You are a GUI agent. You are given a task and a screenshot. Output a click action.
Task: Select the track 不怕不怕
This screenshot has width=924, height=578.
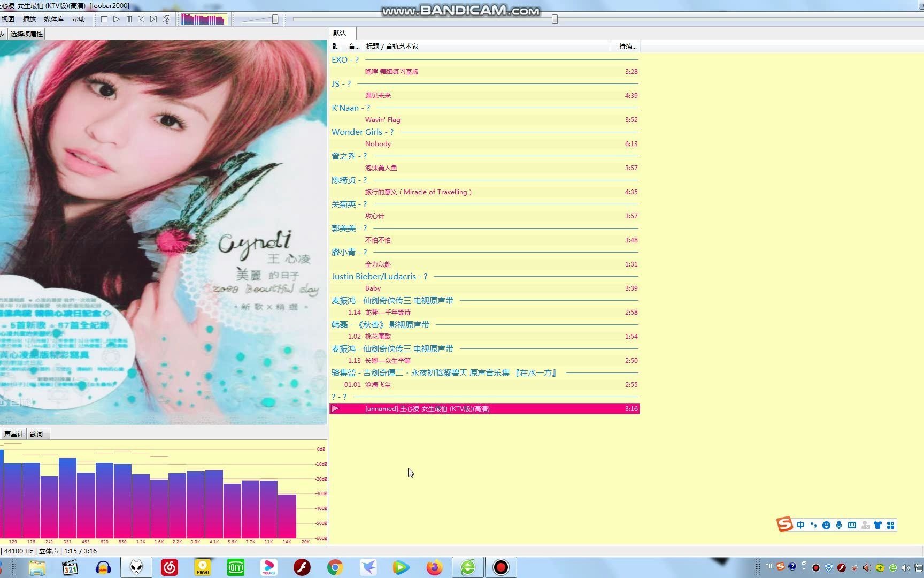point(484,240)
